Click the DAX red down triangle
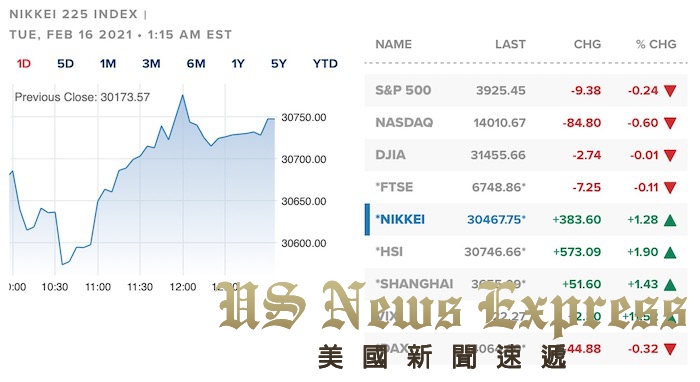Viewport: 700px width, 382px height. 670,349
